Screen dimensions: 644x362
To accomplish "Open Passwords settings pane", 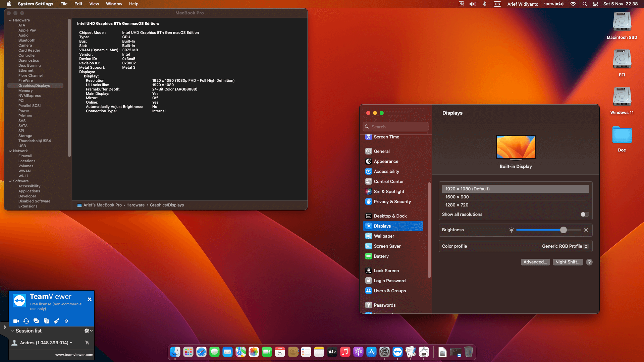I will pos(393,305).
